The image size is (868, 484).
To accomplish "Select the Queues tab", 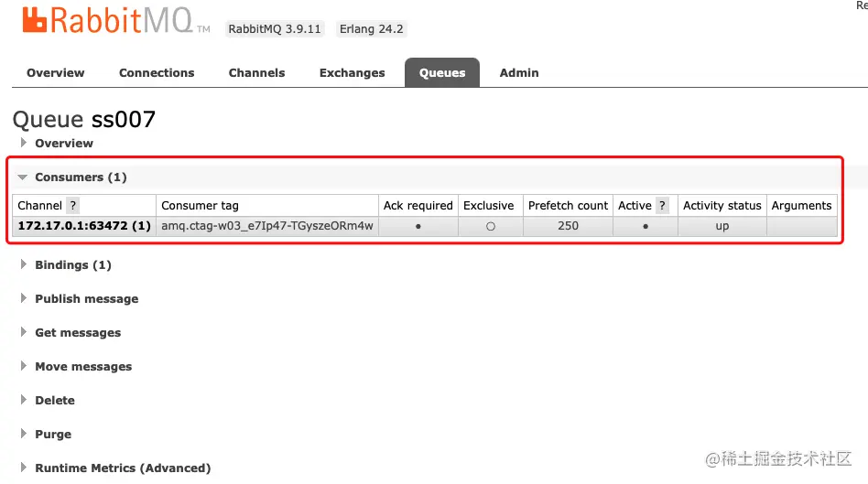I will point(442,73).
